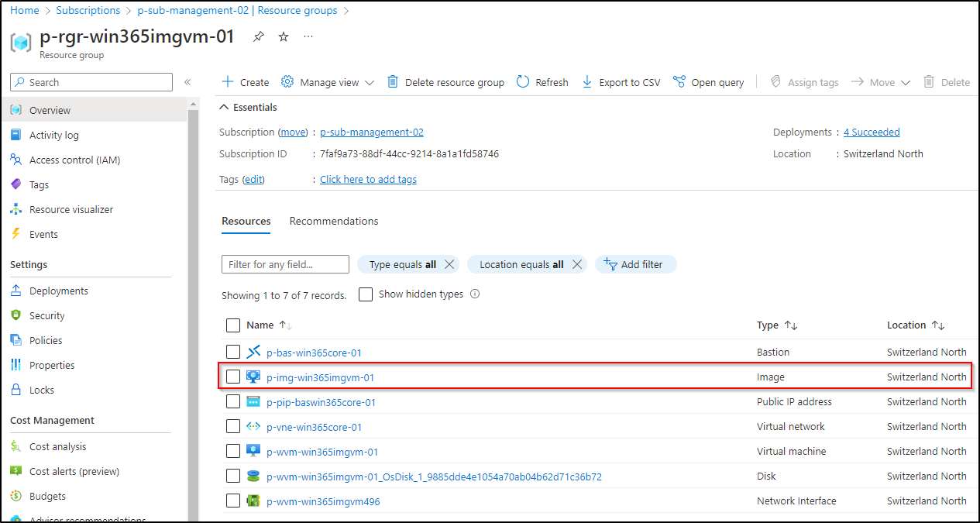980x523 pixels.
Task: Click here to add tags link
Action: click(368, 180)
